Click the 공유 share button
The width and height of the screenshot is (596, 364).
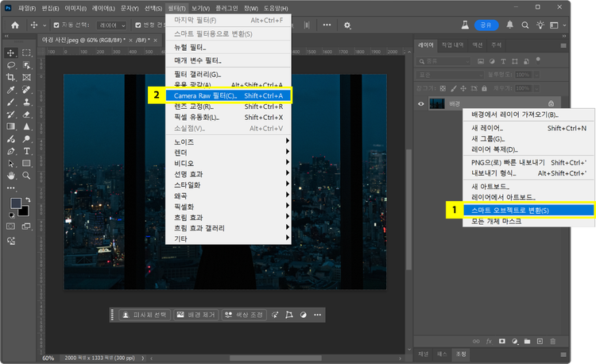tap(486, 25)
